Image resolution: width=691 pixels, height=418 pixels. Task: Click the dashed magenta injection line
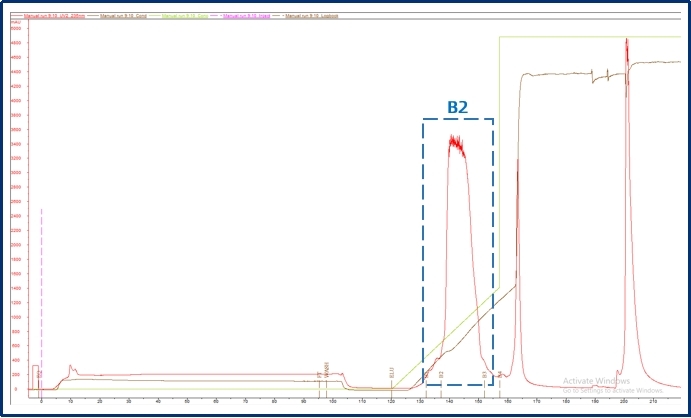[x=41, y=300]
